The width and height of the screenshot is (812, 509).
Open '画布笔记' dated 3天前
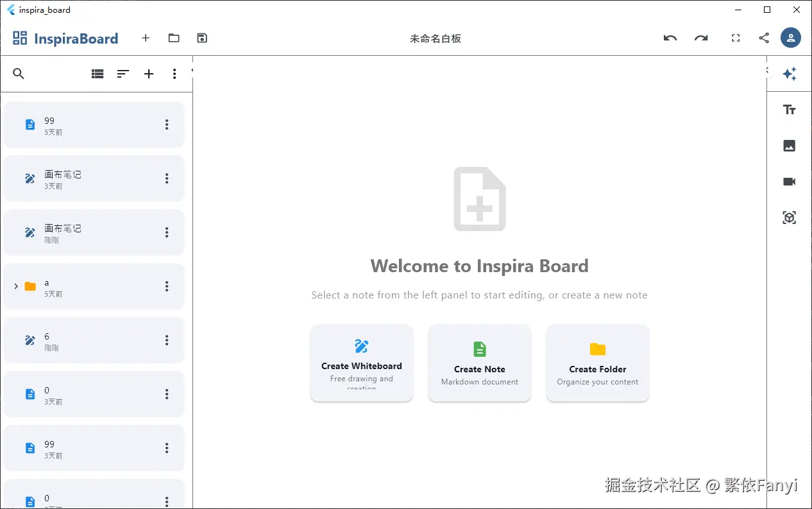[94, 178]
